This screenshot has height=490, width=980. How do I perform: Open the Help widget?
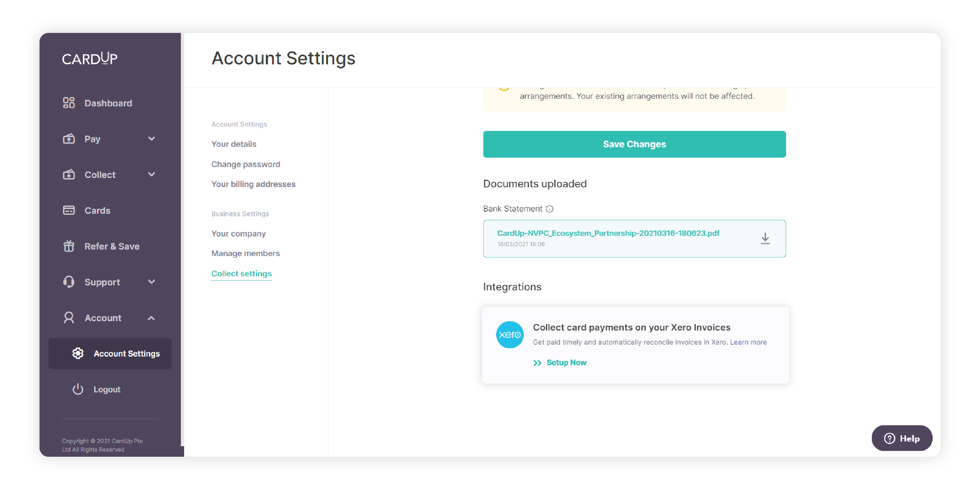(902, 438)
